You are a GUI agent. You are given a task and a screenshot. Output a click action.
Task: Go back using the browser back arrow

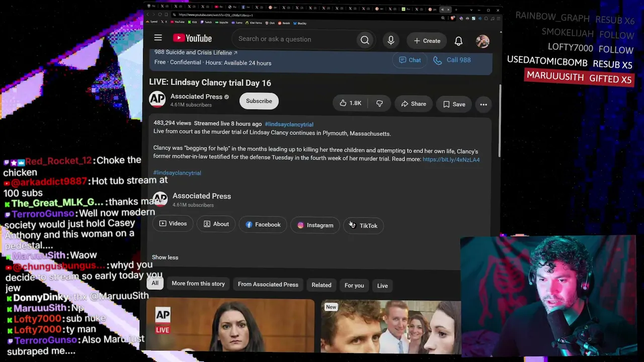click(147, 15)
